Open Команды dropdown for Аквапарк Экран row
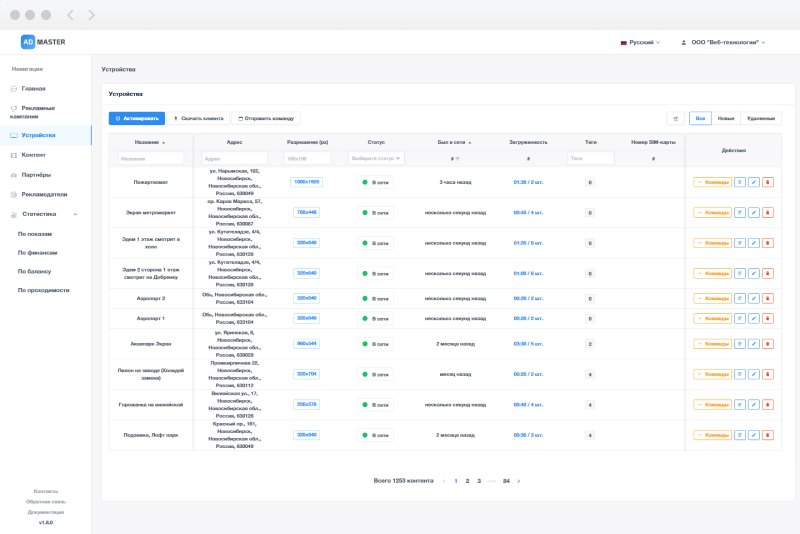Image resolution: width=800 pixels, height=534 pixels. [x=712, y=344]
